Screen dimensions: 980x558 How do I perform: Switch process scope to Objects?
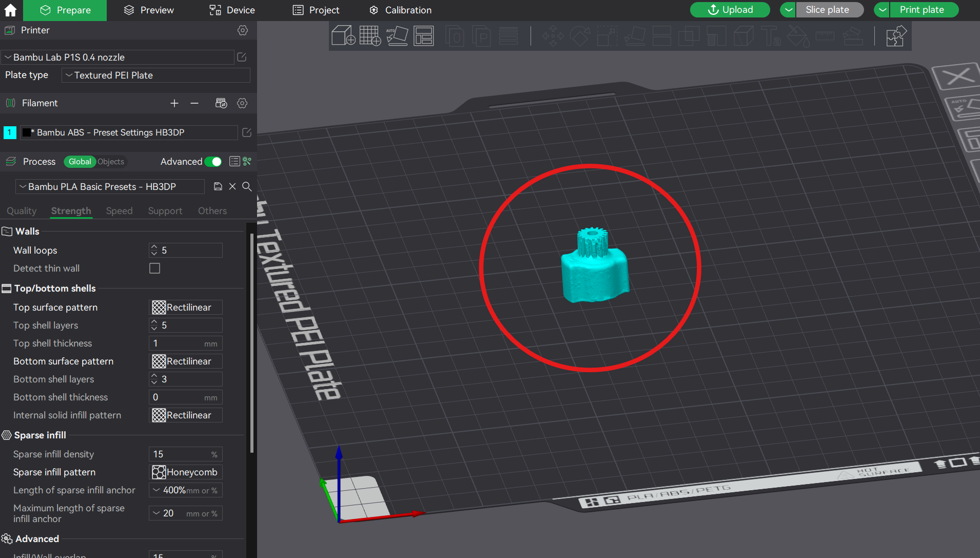tap(111, 162)
